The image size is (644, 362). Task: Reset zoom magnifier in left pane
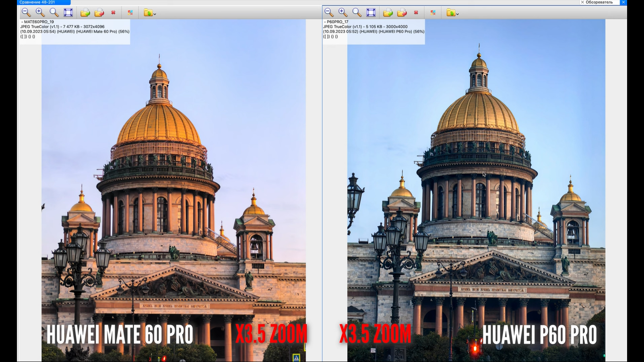point(54,12)
